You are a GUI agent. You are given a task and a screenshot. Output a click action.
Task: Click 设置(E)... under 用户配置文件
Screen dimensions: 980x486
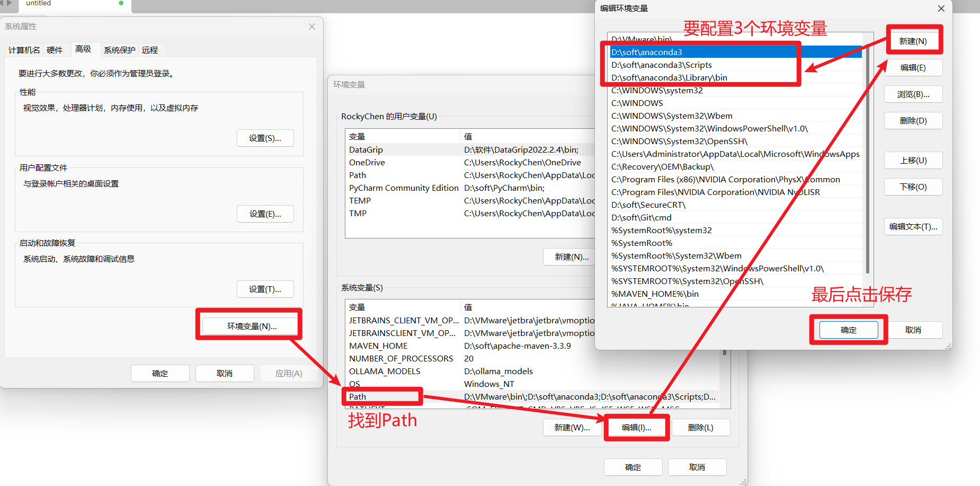[265, 214]
